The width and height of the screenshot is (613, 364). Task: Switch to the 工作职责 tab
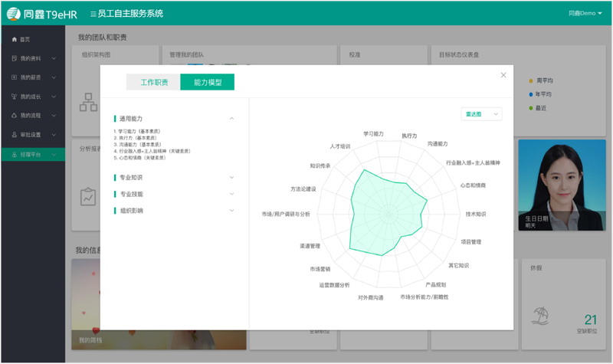(x=153, y=82)
